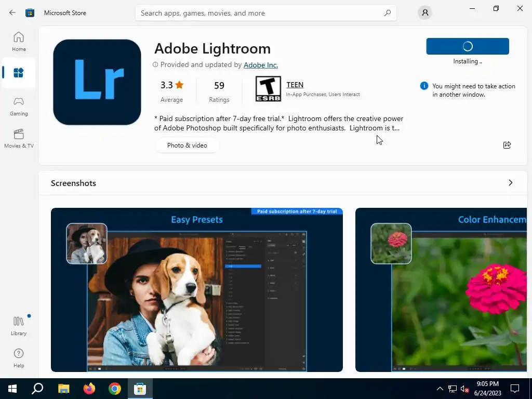This screenshot has width=532, height=399.
Task: Open File Explorer from taskbar
Action: coord(63,389)
